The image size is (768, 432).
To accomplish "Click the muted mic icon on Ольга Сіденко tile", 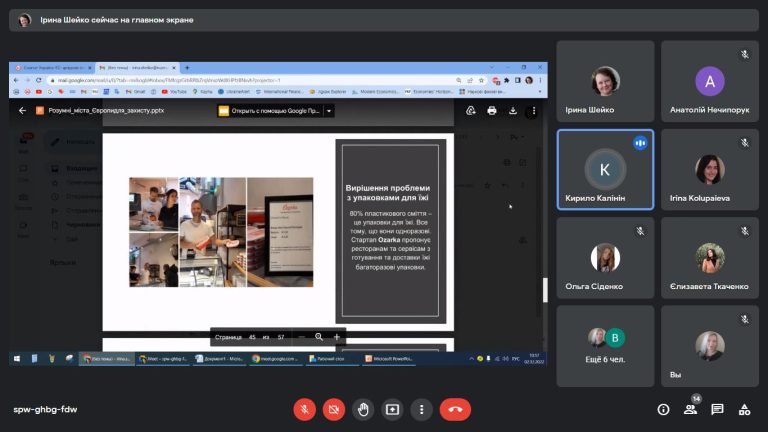I will 640,231.
